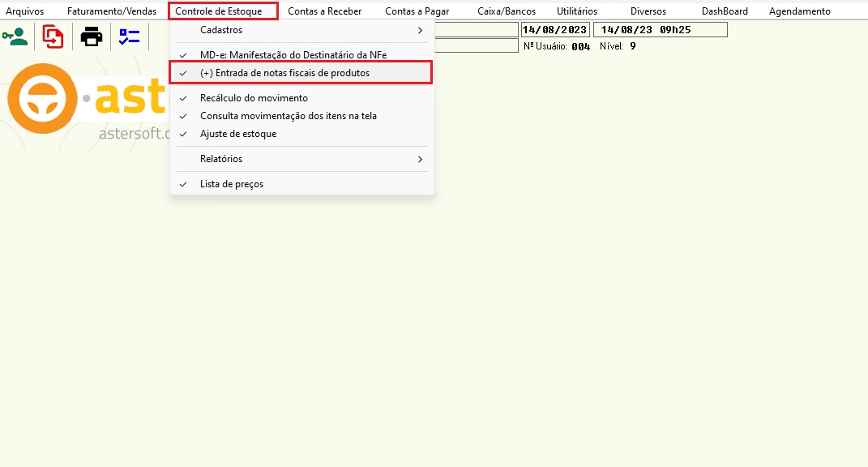Open the blue checklist icon

(x=129, y=36)
